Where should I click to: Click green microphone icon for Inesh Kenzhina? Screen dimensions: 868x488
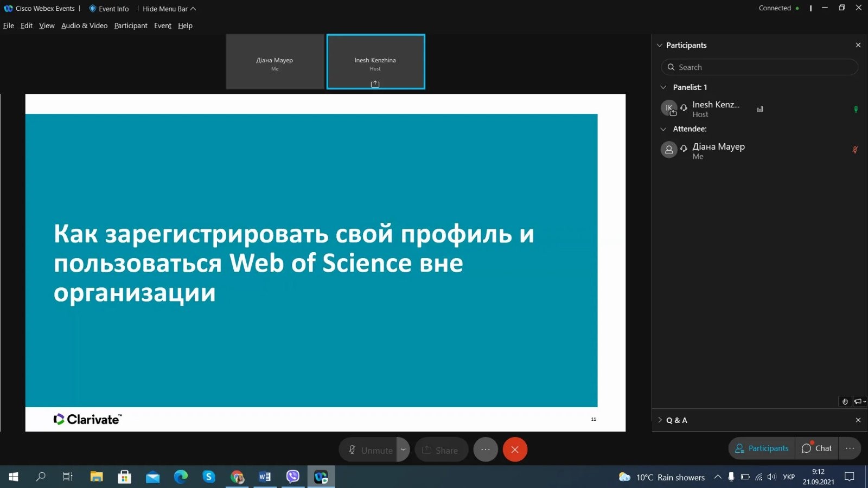pyautogui.click(x=856, y=109)
